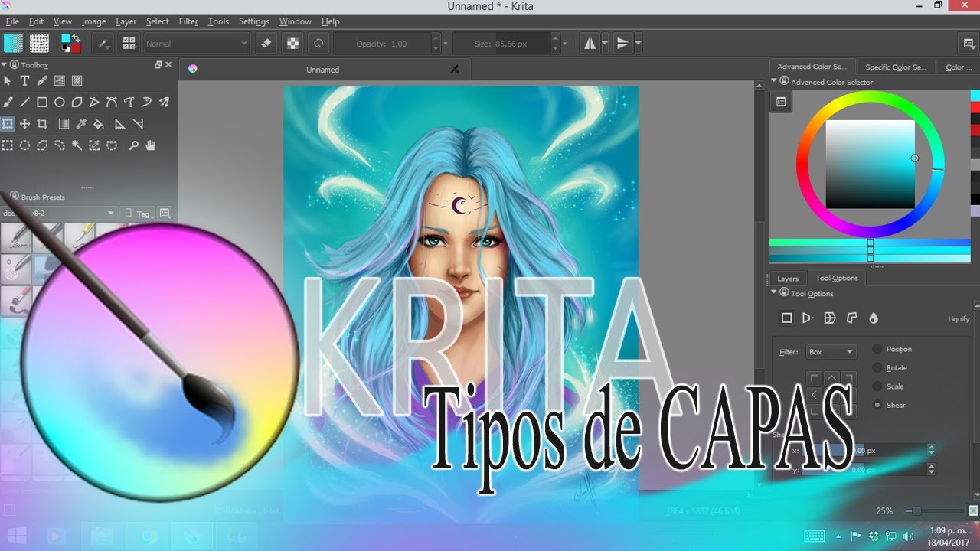Select the Multibrush tool
Image resolution: width=980 pixels, height=551 pixels.
(164, 102)
